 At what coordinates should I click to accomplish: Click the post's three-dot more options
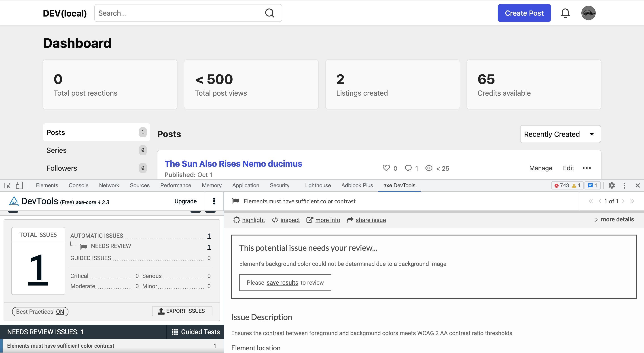(x=586, y=168)
